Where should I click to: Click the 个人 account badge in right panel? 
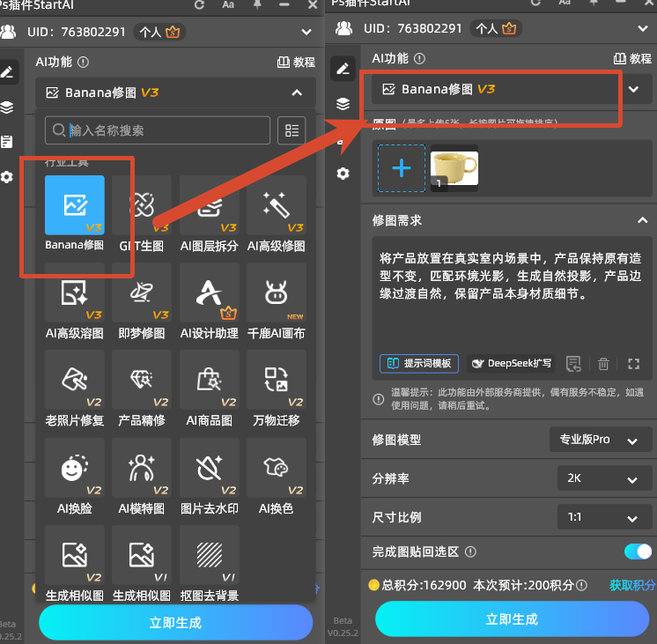pos(496,28)
